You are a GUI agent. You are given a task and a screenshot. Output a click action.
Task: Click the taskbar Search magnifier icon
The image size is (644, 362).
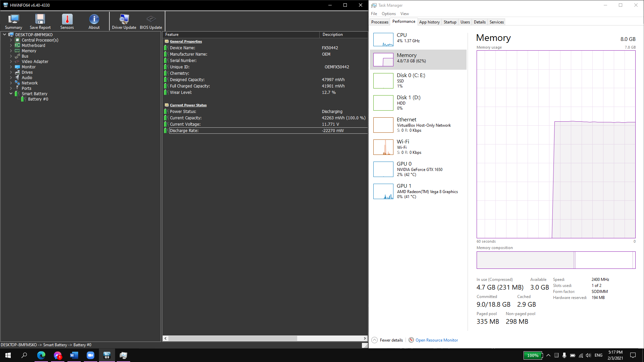coord(24,355)
